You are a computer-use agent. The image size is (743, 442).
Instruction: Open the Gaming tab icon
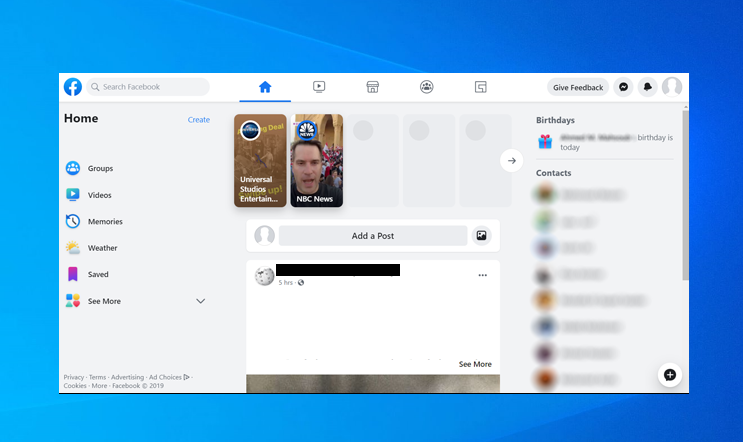480,87
